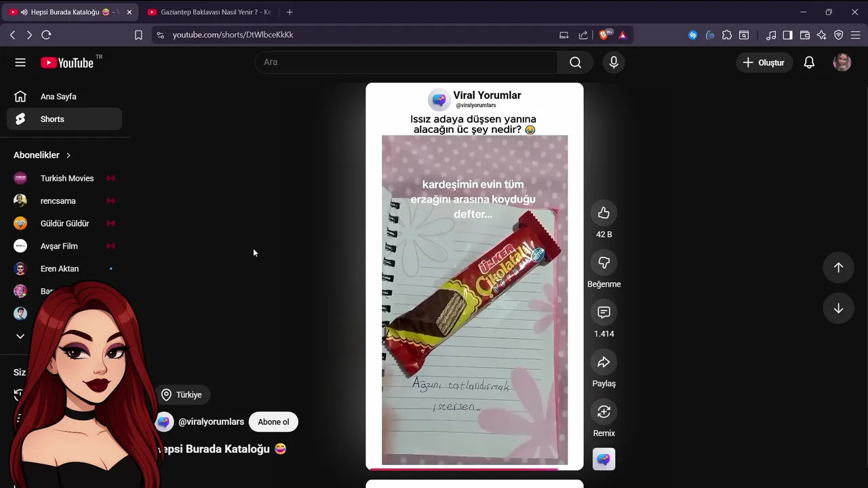This screenshot has height=488, width=868.
Task: Toggle the browser sidebar panel icon
Action: [x=788, y=35]
